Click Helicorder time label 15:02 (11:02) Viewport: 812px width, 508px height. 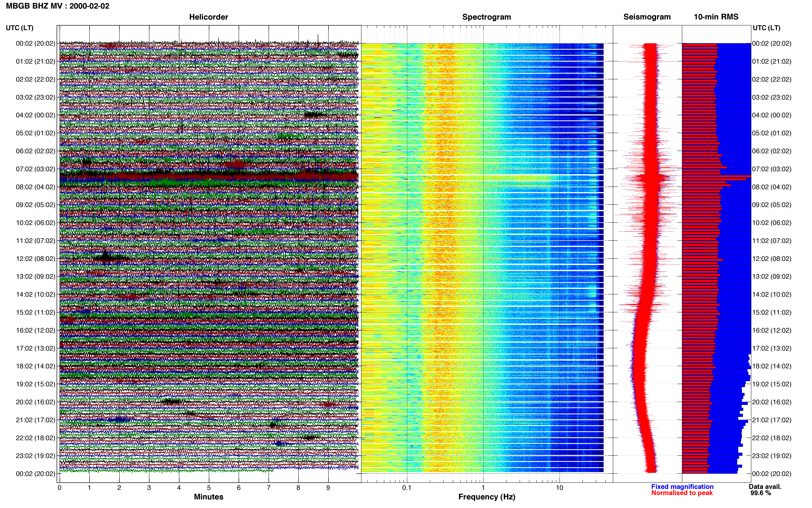click(x=36, y=313)
